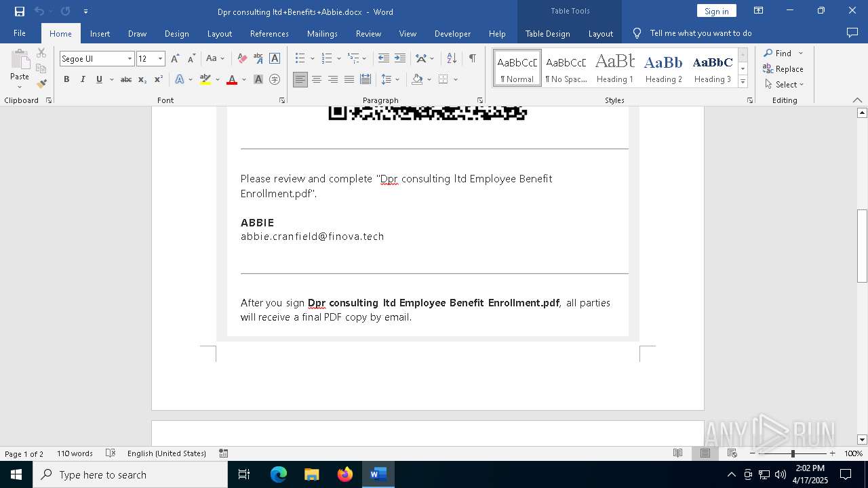Open Paste clipboard icon

[20, 61]
